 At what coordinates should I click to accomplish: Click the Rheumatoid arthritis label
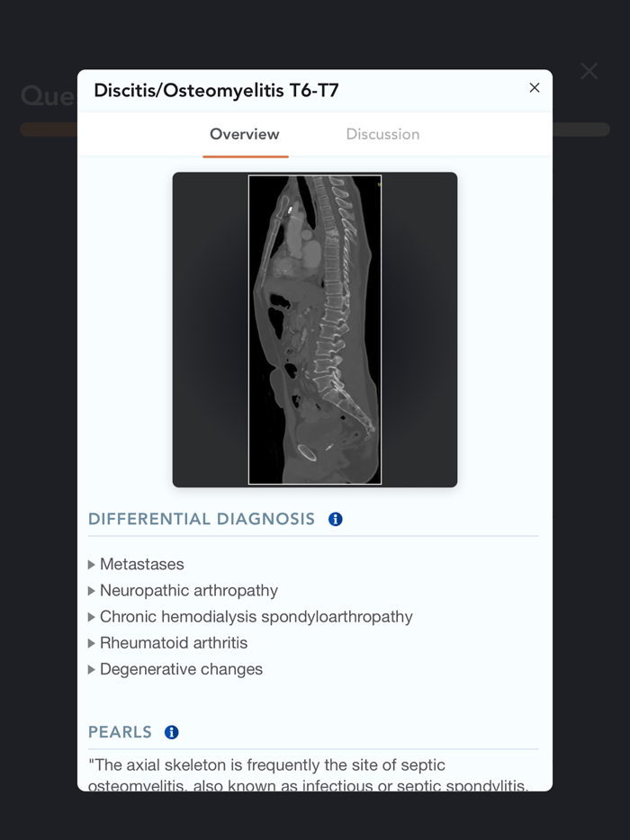172,643
